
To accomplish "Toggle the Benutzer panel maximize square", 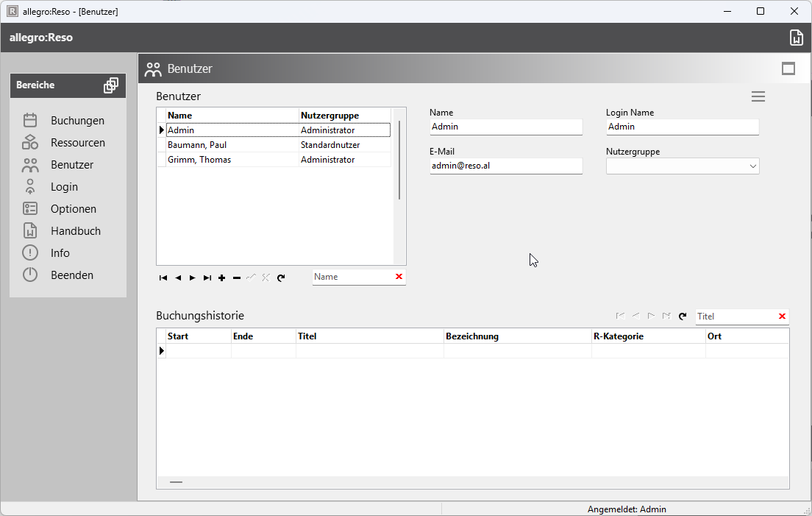I will click(x=788, y=68).
